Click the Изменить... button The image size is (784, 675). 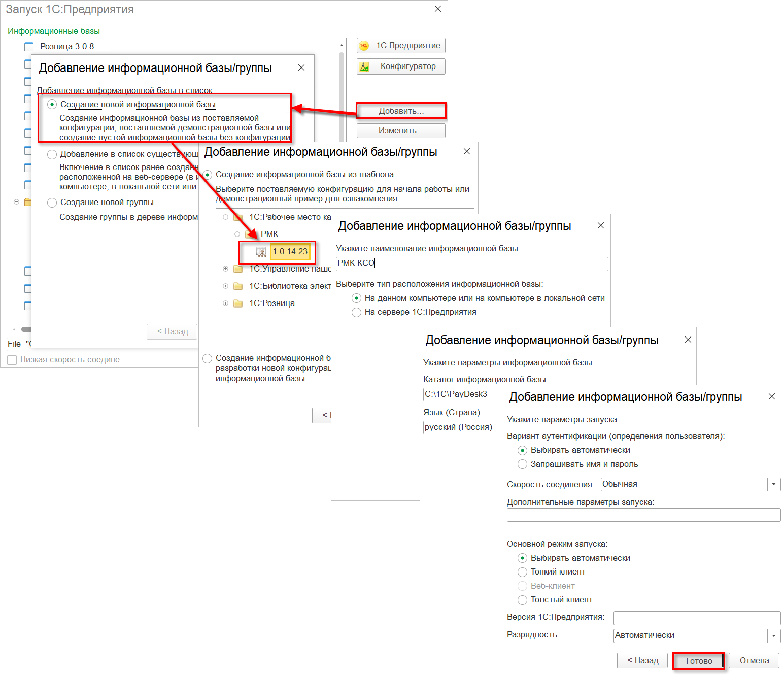click(x=401, y=131)
